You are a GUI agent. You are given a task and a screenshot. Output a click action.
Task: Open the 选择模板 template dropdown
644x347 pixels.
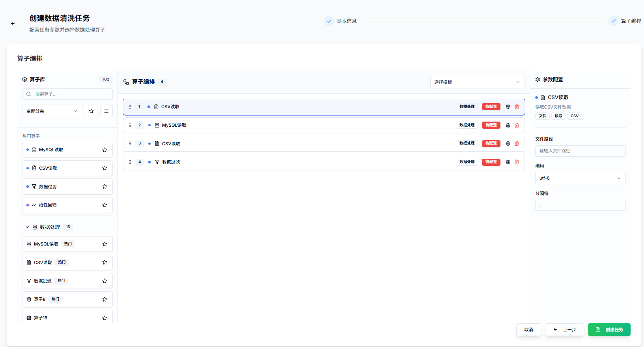[477, 82]
